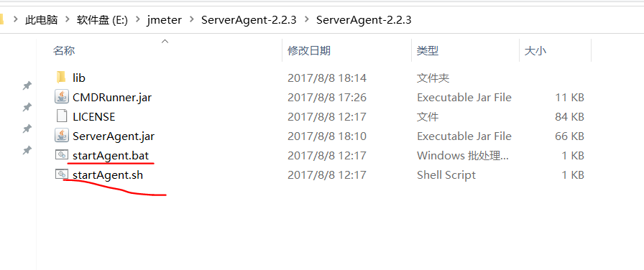The image size is (644, 270).
Task: Select the startAgent.bat batch file icon
Action: (61, 155)
